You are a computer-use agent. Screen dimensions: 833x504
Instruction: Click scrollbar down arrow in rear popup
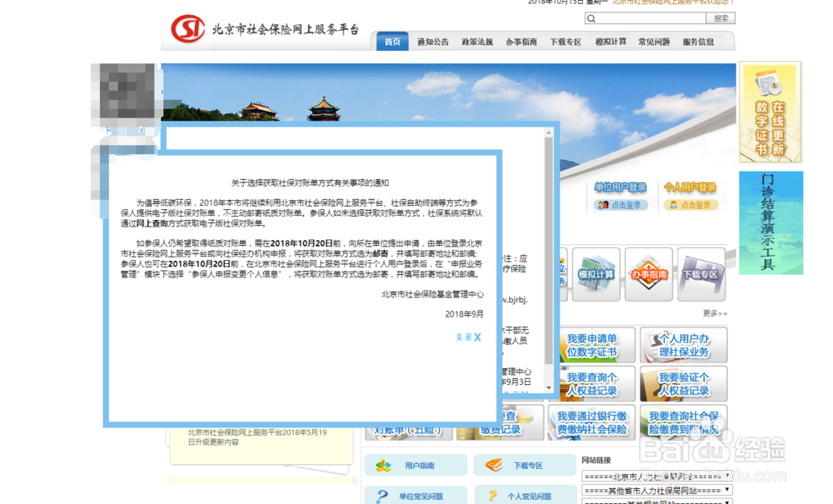pyautogui.click(x=549, y=387)
